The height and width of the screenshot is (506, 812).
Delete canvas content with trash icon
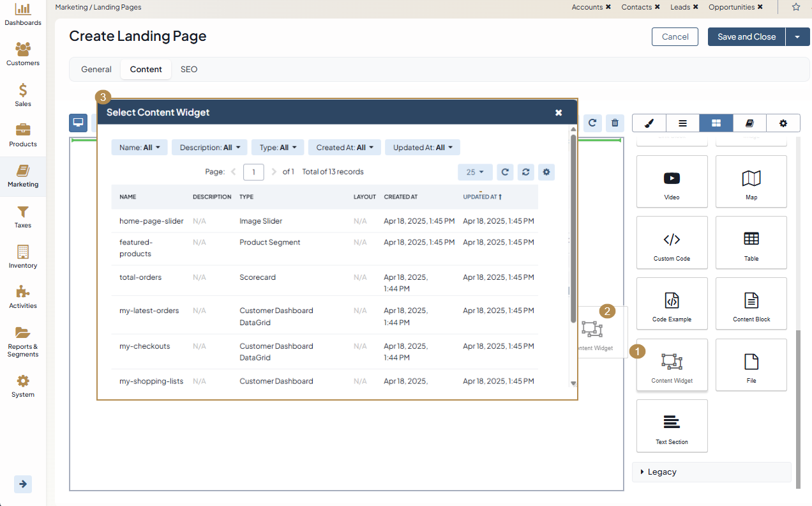tap(614, 123)
